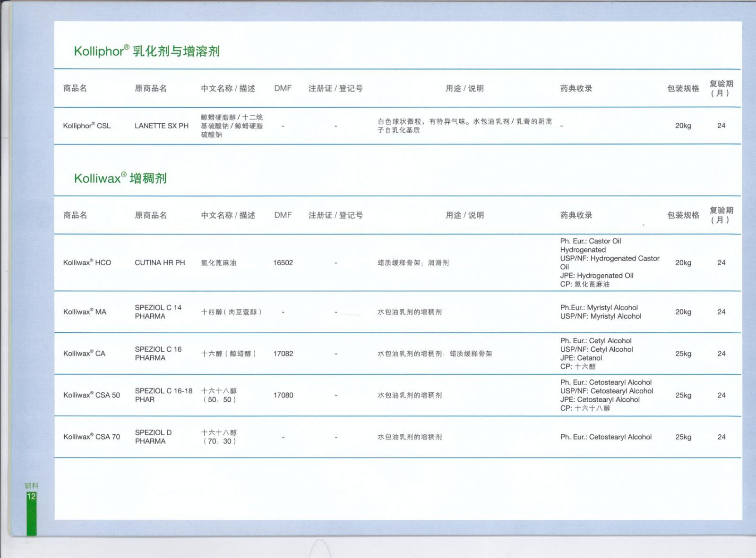Click 用途 / 说明 header in Kolliwax table
Image resolution: width=756 pixels, height=558 pixels.
(x=465, y=215)
